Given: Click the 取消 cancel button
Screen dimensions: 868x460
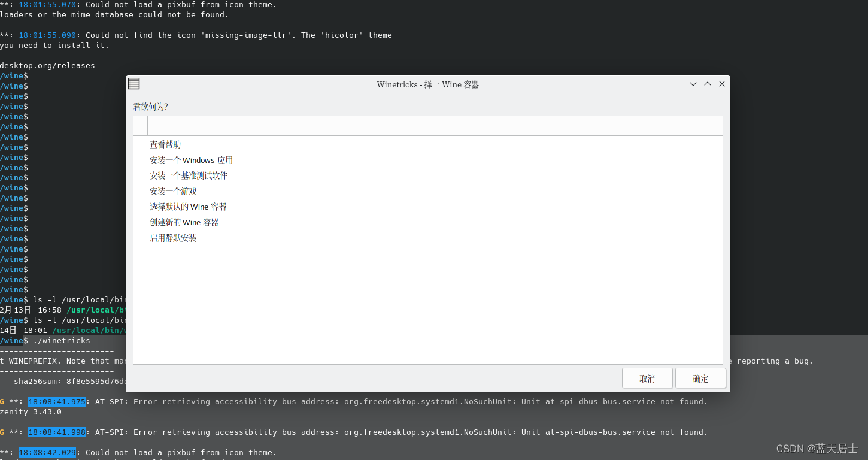Looking at the screenshot, I should tap(647, 379).
